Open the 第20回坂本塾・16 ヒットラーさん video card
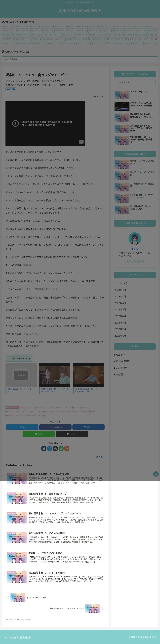Image resolution: width=160 pixels, height=644 pixels. [x=21, y=378]
